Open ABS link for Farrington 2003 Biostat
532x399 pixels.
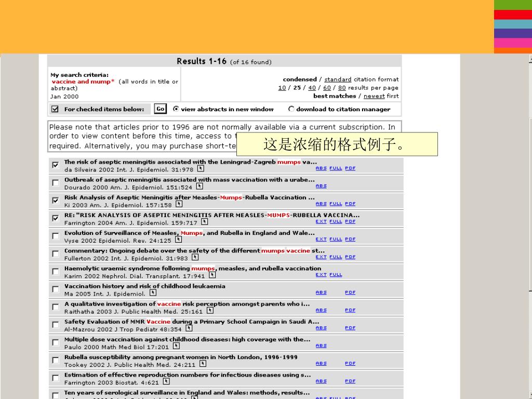coord(321,381)
